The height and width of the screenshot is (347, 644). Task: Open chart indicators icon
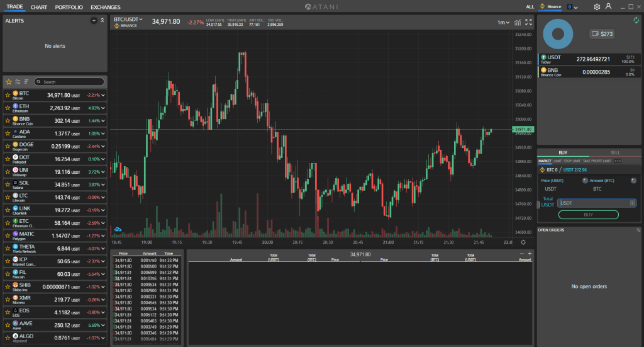coord(518,22)
